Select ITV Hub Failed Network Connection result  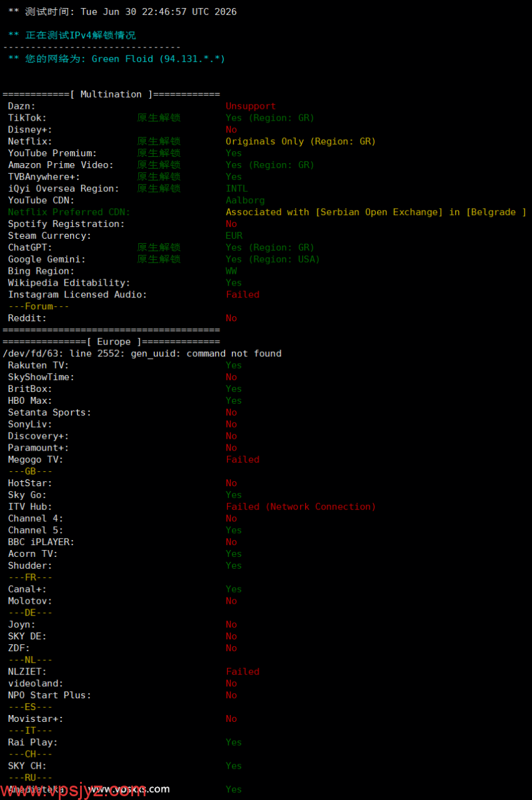coord(301,507)
